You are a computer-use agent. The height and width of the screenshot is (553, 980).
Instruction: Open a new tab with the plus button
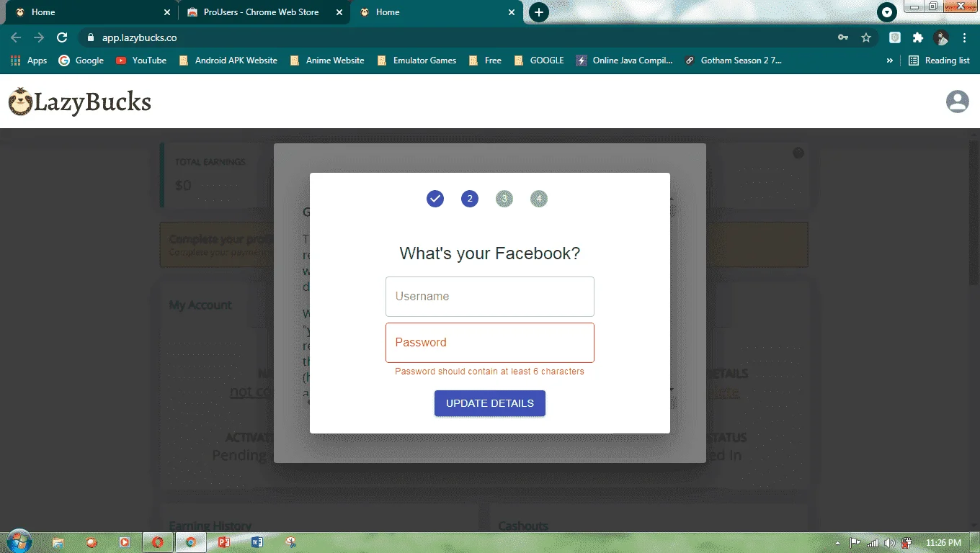(539, 12)
